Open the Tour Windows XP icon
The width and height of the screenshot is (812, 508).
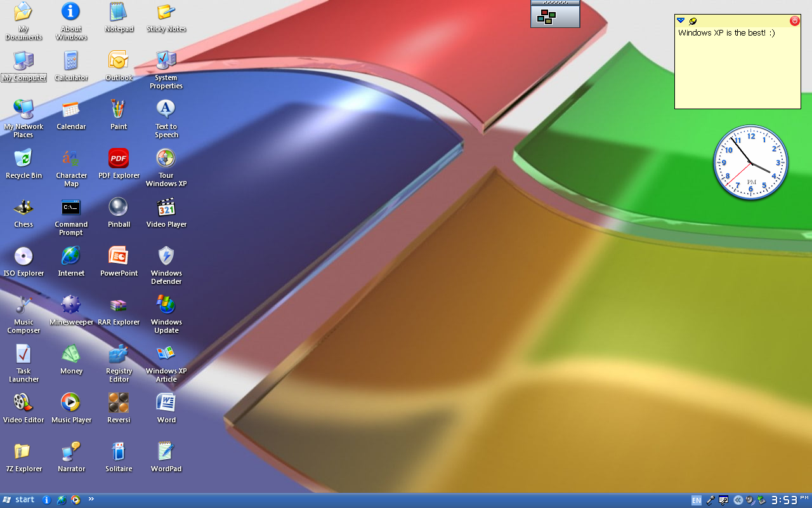tap(166, 167)
